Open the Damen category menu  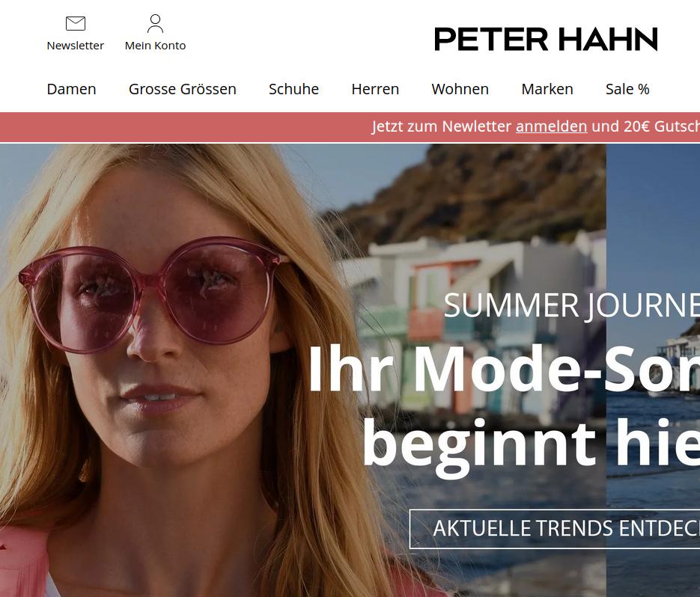pyautogui.click(x=71, y=89)
